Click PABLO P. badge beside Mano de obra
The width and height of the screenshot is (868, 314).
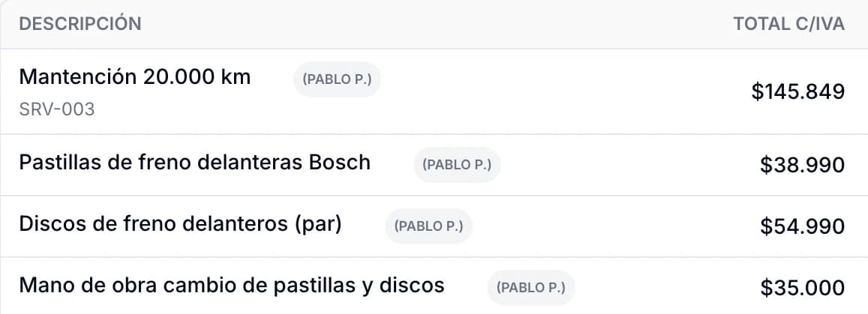[x=531, y=288]
